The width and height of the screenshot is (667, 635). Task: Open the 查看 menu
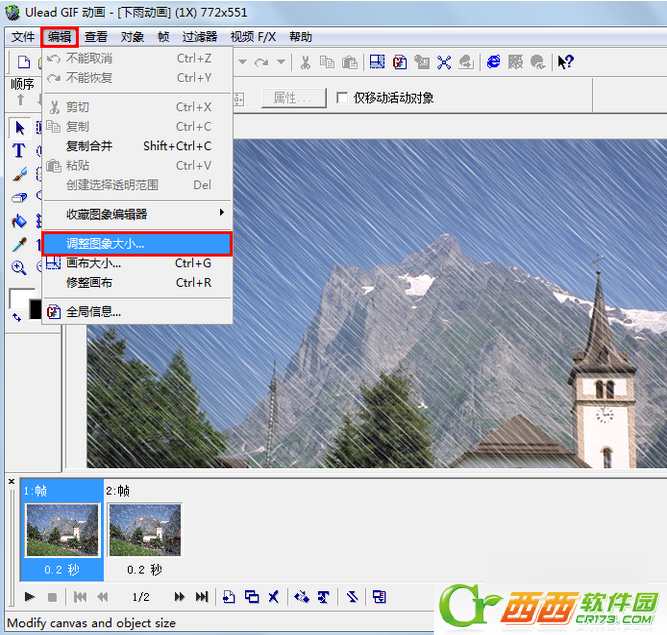pyautogui.click(x=96, y=37)
